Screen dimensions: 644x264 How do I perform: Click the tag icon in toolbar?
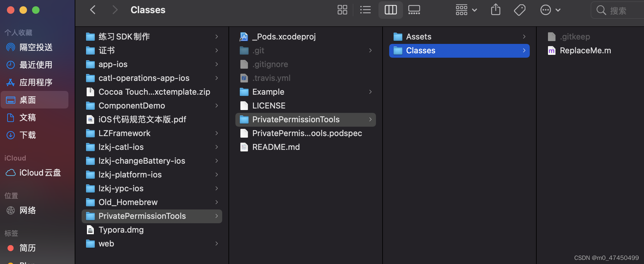pos(520,10)
